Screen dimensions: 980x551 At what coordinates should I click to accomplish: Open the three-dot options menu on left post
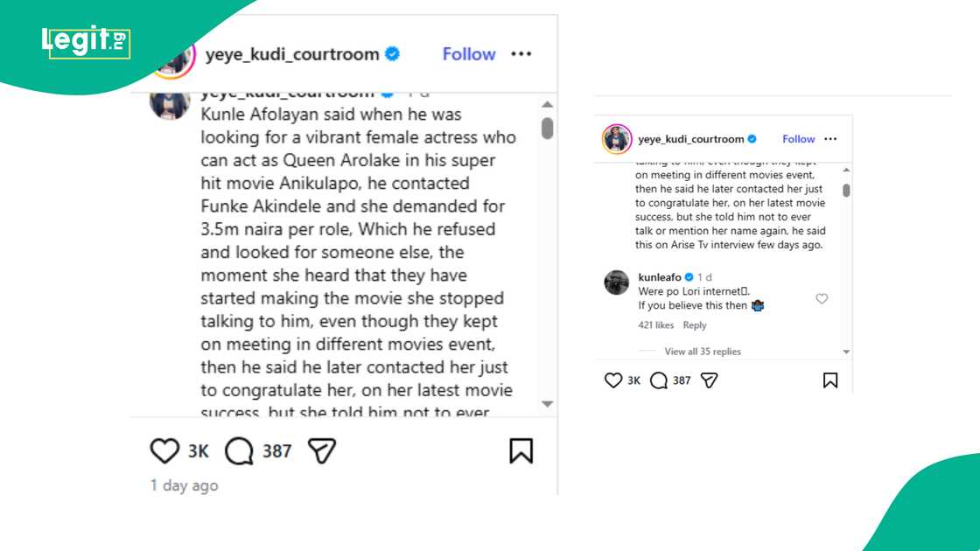click(x=521, y=53)
